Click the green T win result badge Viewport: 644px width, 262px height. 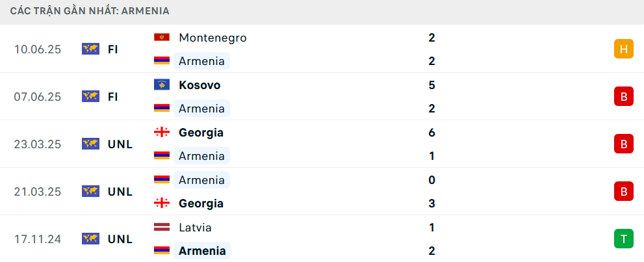tap(623, 239)
